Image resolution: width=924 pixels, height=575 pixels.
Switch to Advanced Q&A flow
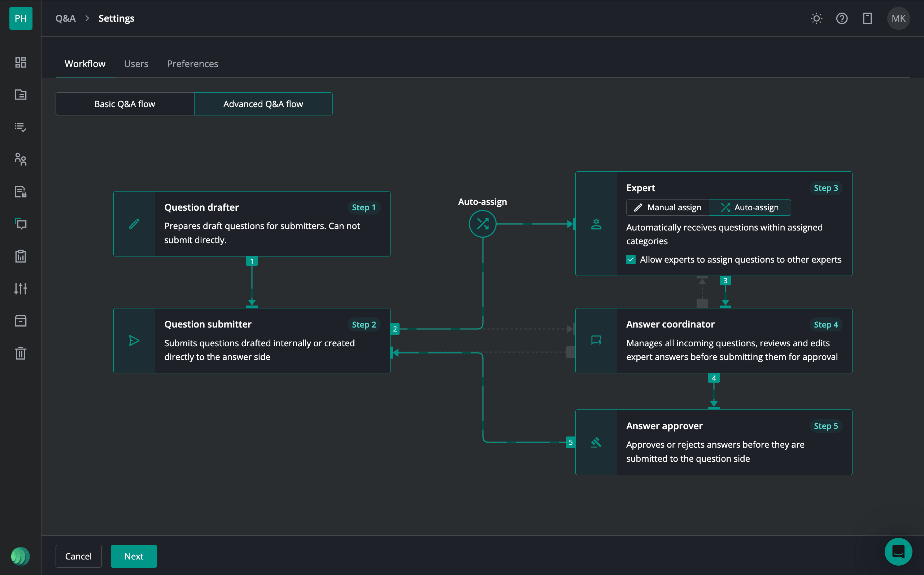[263, 104]
